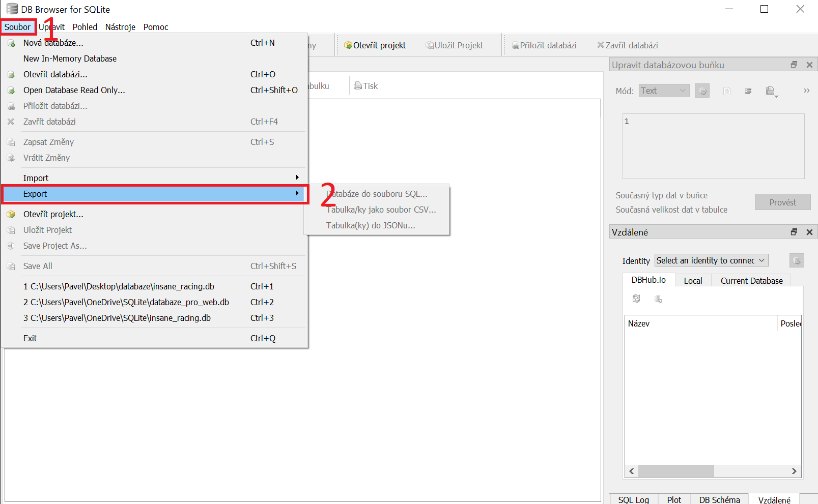Expand the Import submenu
This screenshot has width=818, height=504.
point(154,178)
